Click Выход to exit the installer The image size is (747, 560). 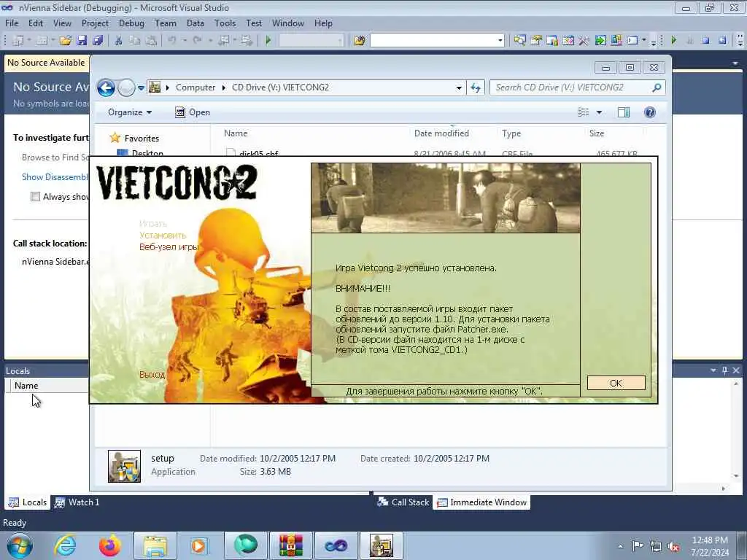click(x=152, y=375)
